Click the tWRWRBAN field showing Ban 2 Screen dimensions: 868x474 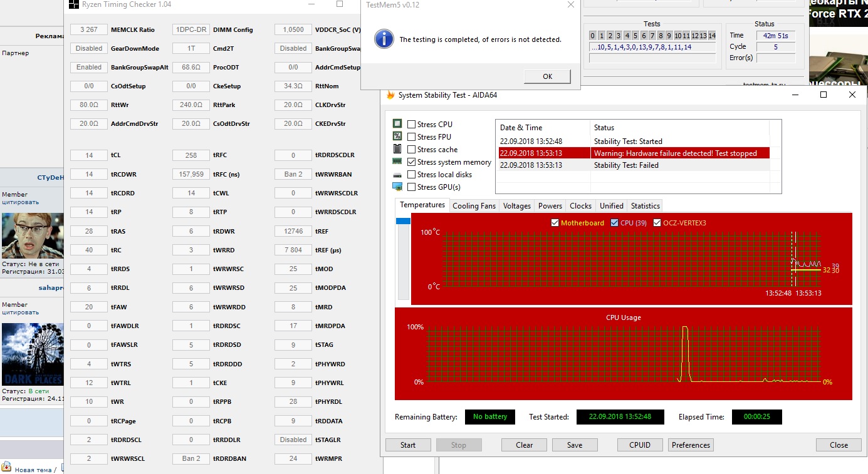click(x=293, y=174)
